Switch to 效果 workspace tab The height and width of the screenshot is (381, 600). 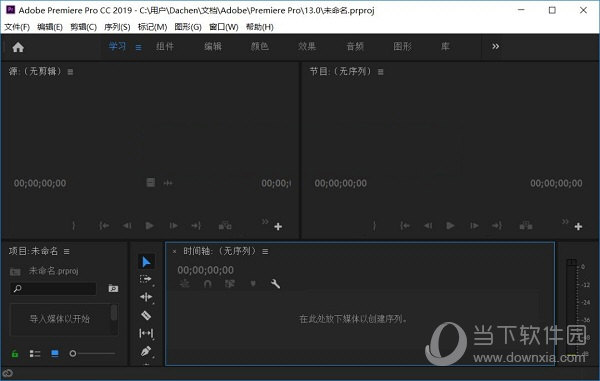click(x=307, y=47)
